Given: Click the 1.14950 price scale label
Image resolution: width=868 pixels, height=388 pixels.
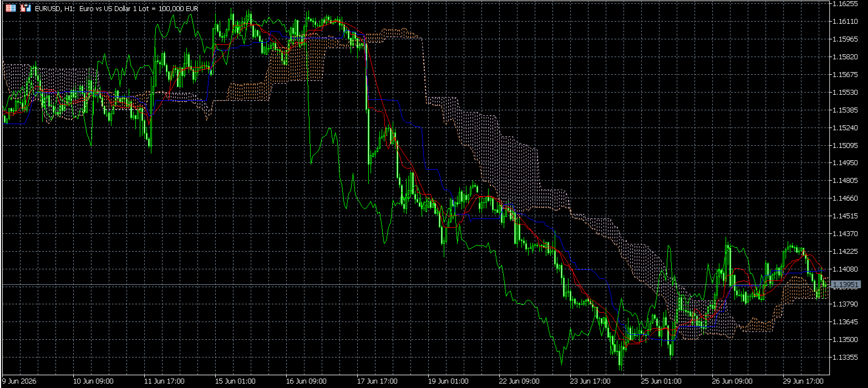Looking at the screenshot, I should point(846,163).
